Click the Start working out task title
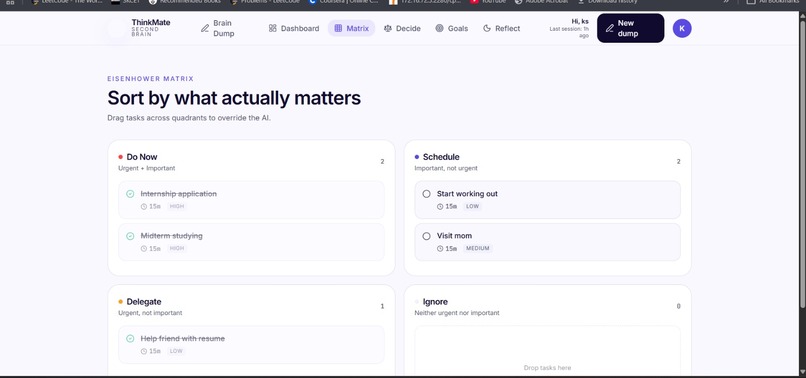Image resolution: width=806 pixels, height=378 pixels. [467, 194]
